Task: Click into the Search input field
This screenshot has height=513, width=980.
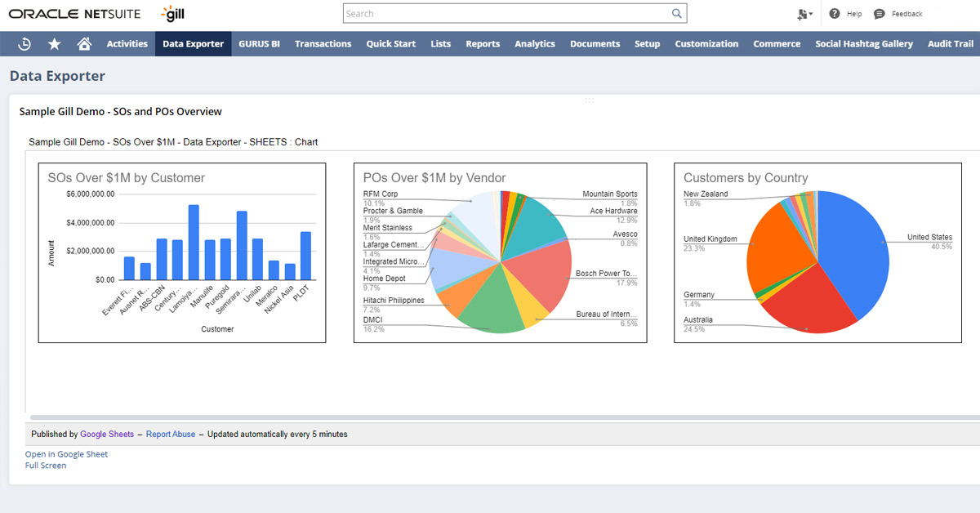Action: [506, 14]
